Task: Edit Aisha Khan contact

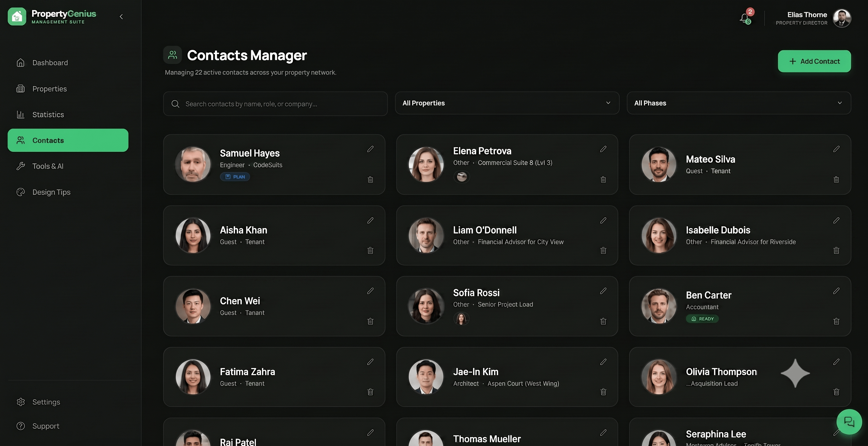Action: [x=370, y=221]
